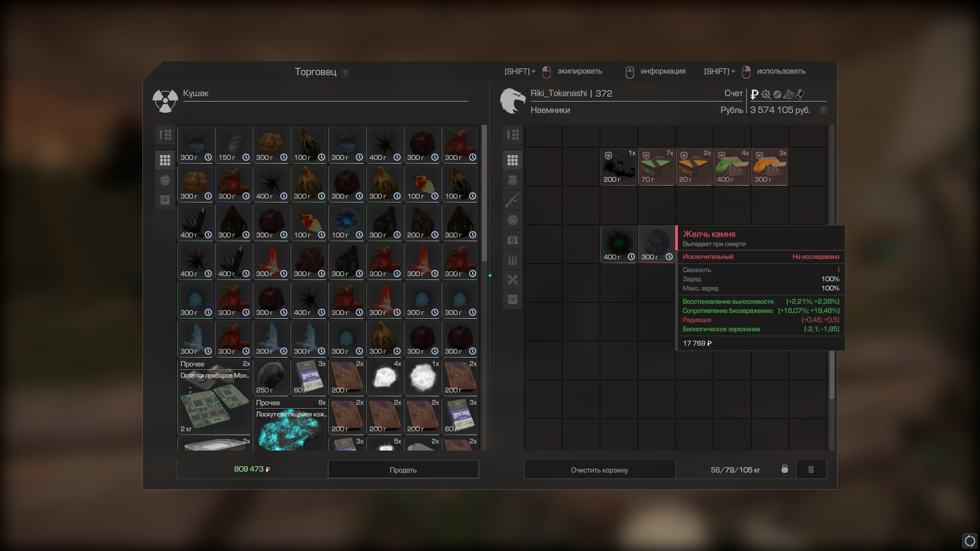Show all items in player inventory
This screenshot has height=551, width=980.
tap(512, 160)
